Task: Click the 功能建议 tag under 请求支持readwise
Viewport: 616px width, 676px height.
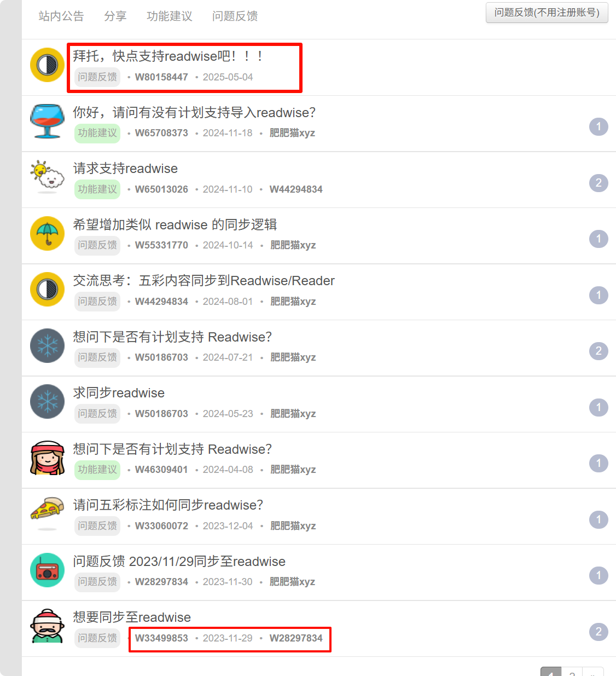Action: click(x=97, y=189)
